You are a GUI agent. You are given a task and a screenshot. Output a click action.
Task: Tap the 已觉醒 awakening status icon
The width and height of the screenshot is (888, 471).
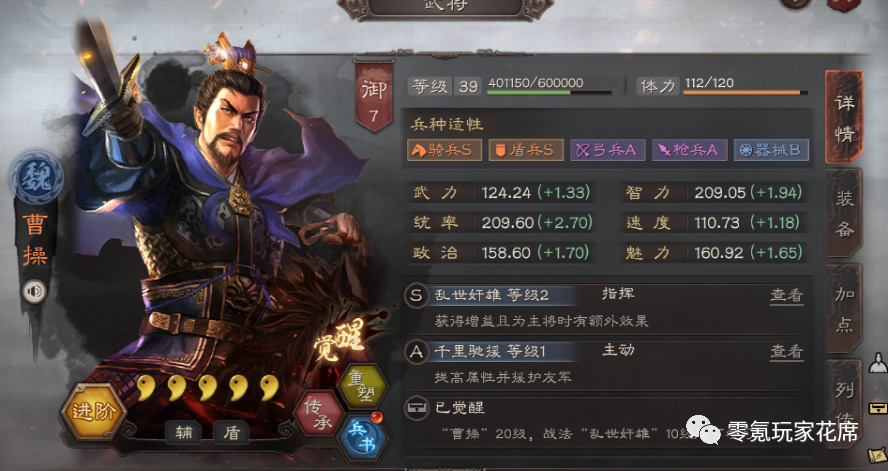tap(416, 408)
